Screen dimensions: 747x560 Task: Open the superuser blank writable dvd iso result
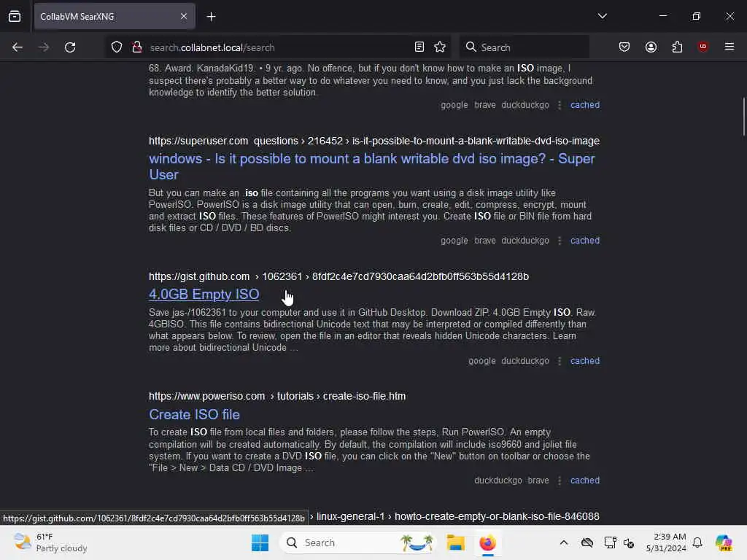click(371, 167)
